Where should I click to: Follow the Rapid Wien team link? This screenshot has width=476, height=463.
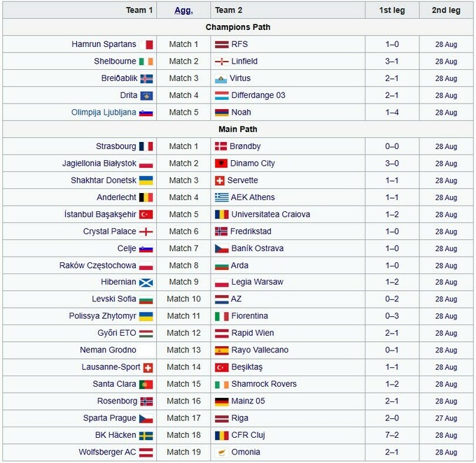(253, 333)
